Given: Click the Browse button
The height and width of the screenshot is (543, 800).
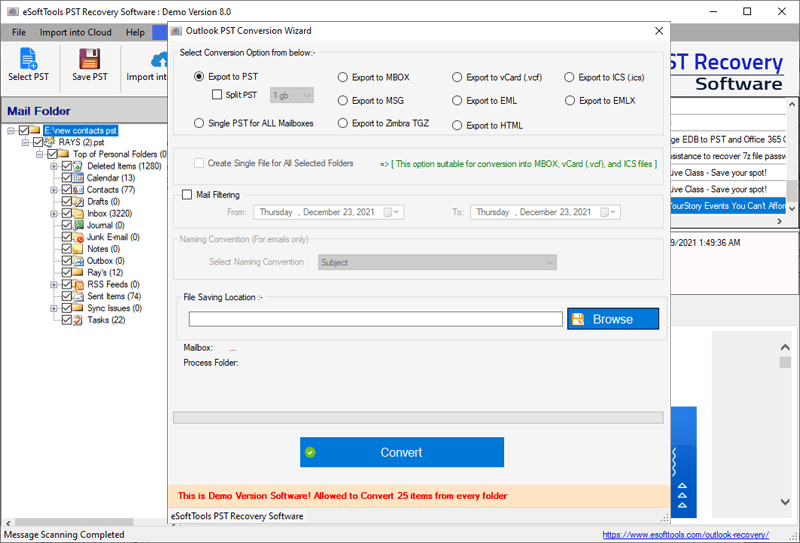Looking at the screenshot, I should 613,319.
